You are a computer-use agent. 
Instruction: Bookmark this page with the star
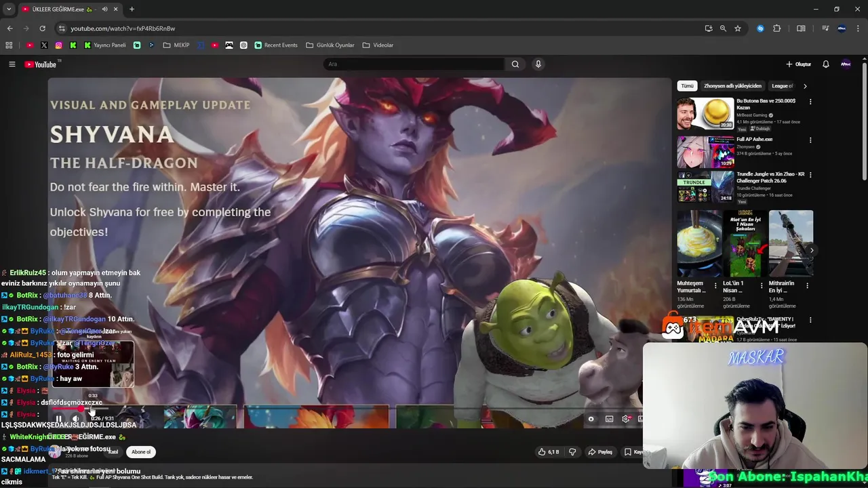point(738,28)
